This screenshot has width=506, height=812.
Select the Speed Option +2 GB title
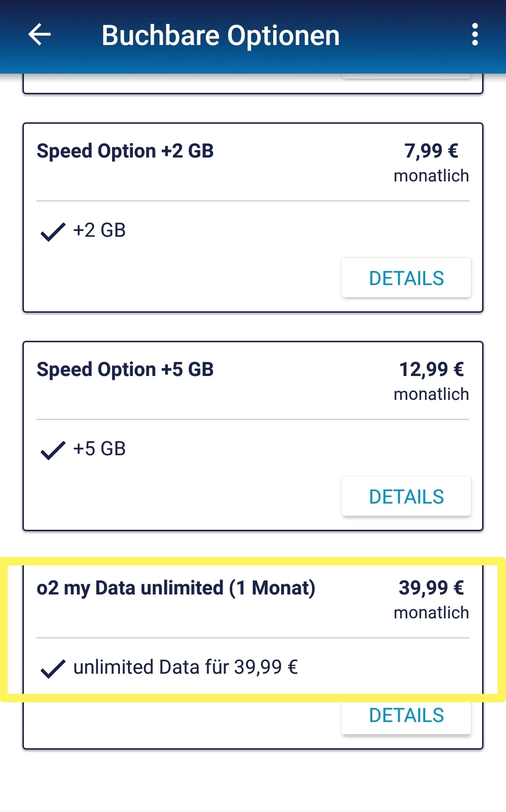[x=125, y=151]
